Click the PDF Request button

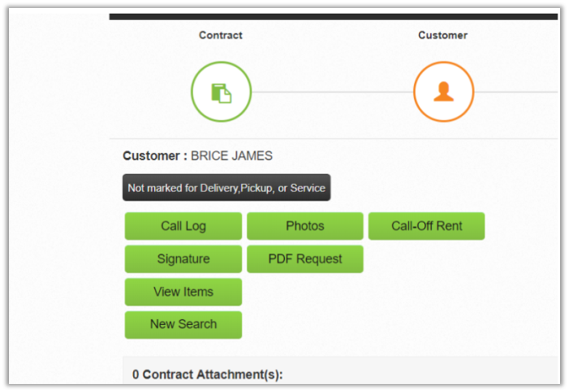[x=305, y=259]
